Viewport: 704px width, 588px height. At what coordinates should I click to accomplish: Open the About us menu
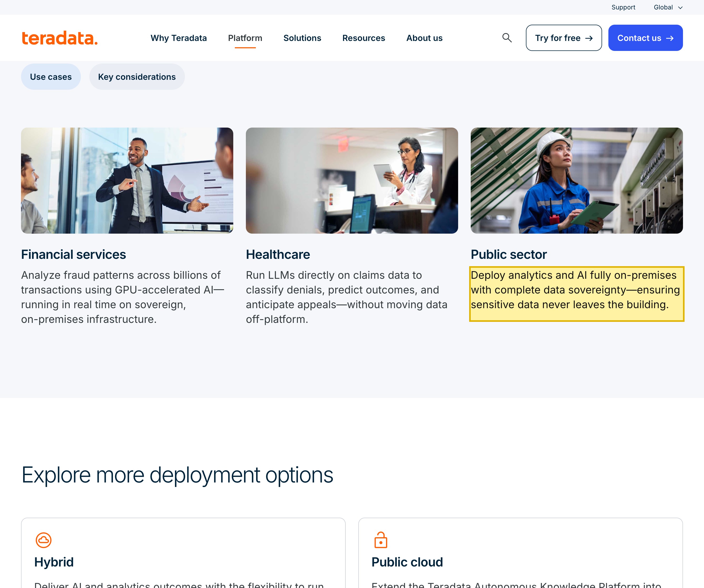point(424,38)
